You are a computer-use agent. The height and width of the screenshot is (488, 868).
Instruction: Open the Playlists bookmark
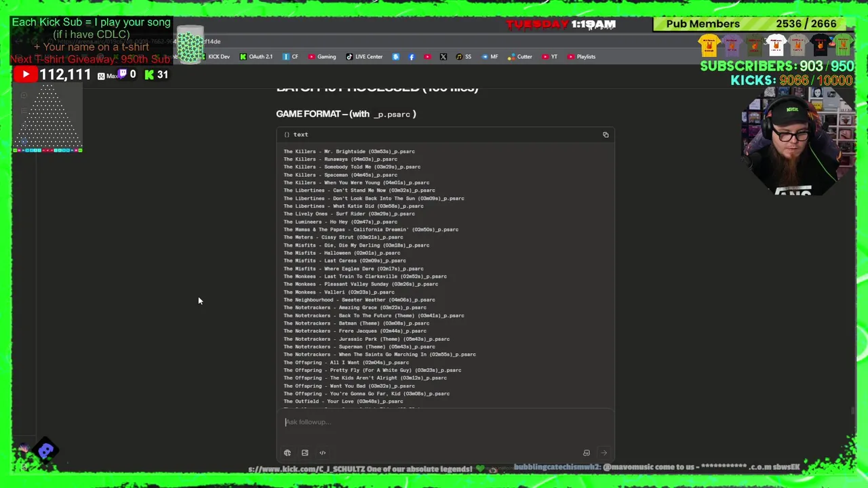click(581, 57)
